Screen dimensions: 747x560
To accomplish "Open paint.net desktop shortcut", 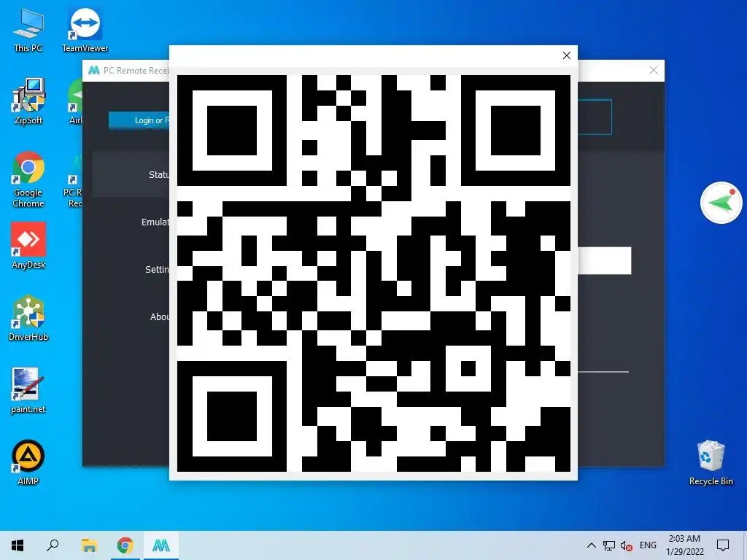I will click(28, 391).
